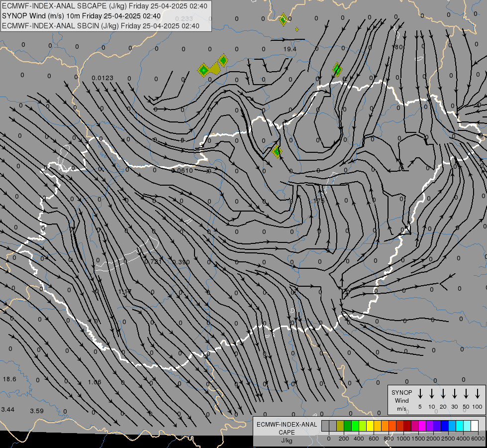The height and width of the screenshot is (448, 487).
Task: Pick the bright green swatch in CAPE legend
Action: click(x=355, y=426)
